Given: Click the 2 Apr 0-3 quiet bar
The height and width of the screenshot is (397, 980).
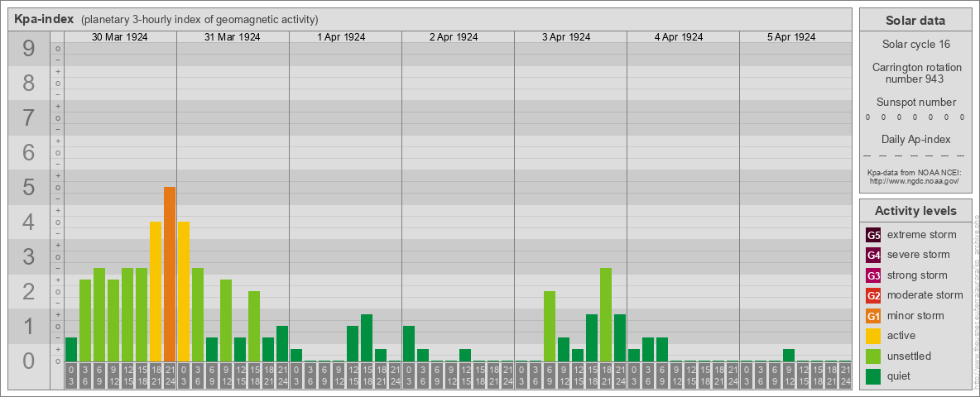Looking at the screenshot, I should point(409,343).
